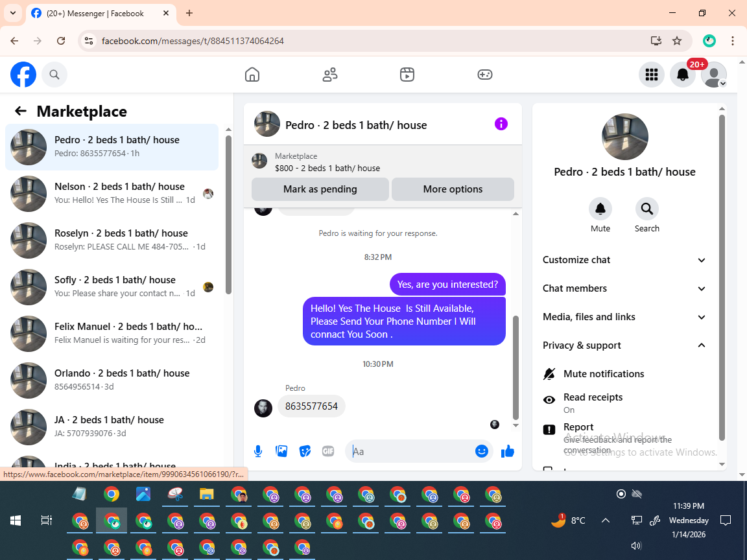747x560 pixels.
Task: Bookmark this page with the star icon
Action: tap(676, 41)
